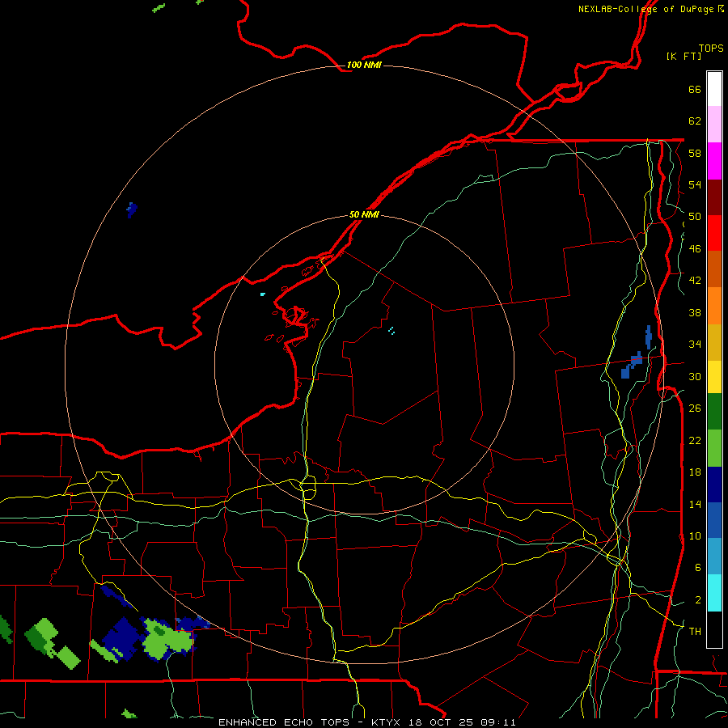Click the large light green echo blob
This screenshot has height=728, width=728.
tap(166, 639)
